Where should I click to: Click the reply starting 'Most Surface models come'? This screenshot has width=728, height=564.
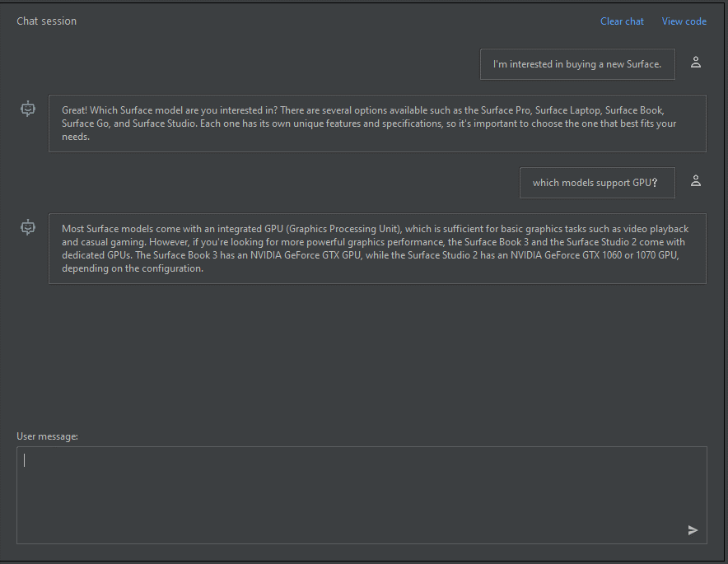(377, 249)
